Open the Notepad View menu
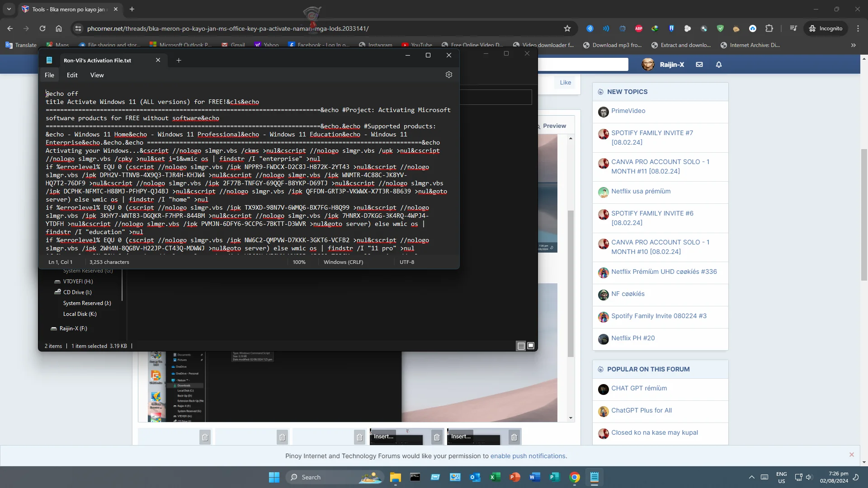868x488 pixels. click(x=97, y=75)
